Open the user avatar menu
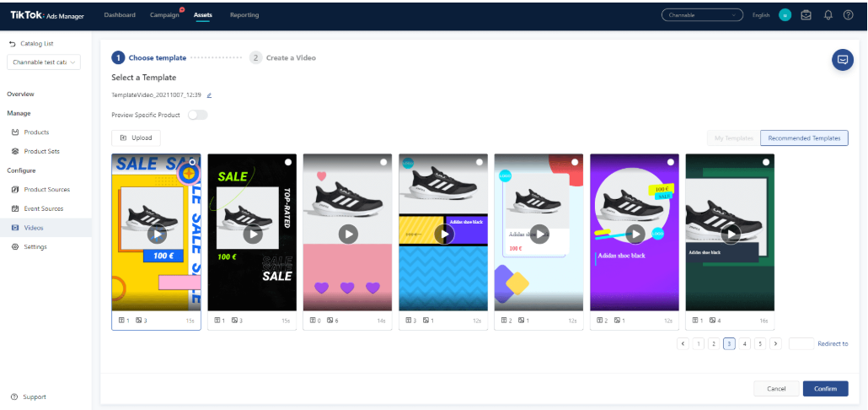868x410 pixels. point(785,15)
